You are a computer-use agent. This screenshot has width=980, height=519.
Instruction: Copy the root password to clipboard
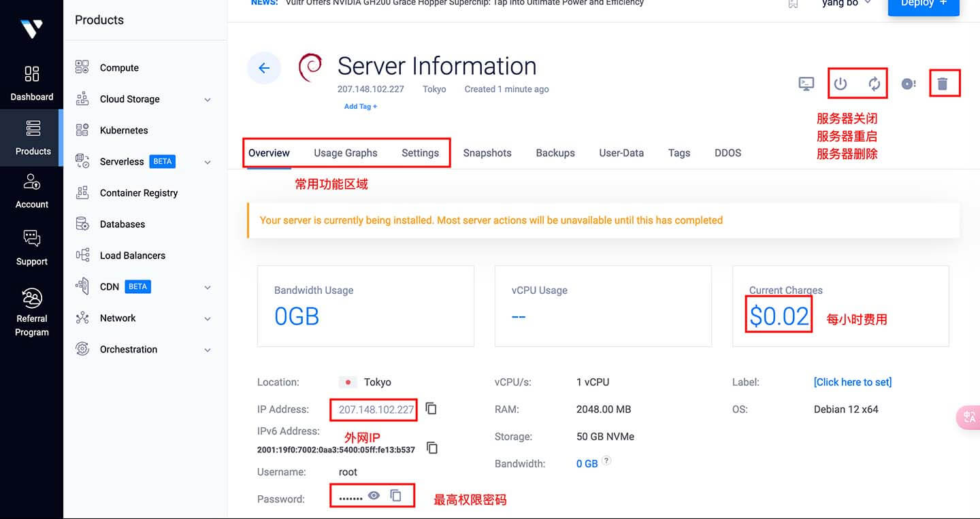[396, 496]
